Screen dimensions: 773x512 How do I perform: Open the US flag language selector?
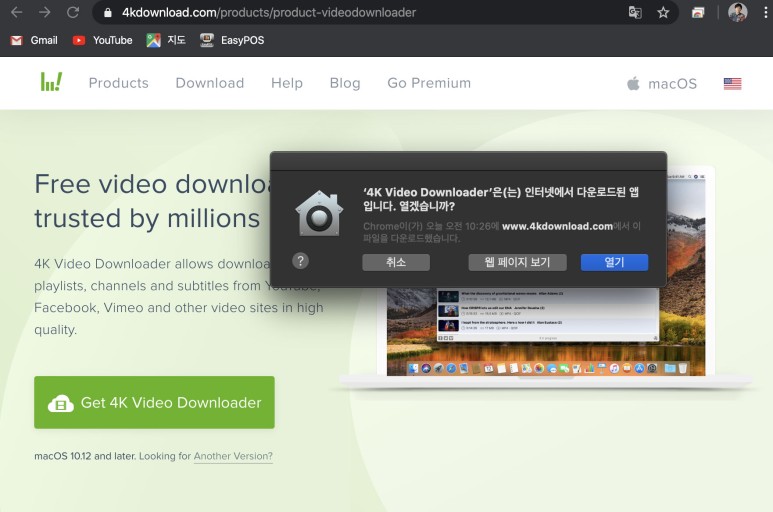732,84
